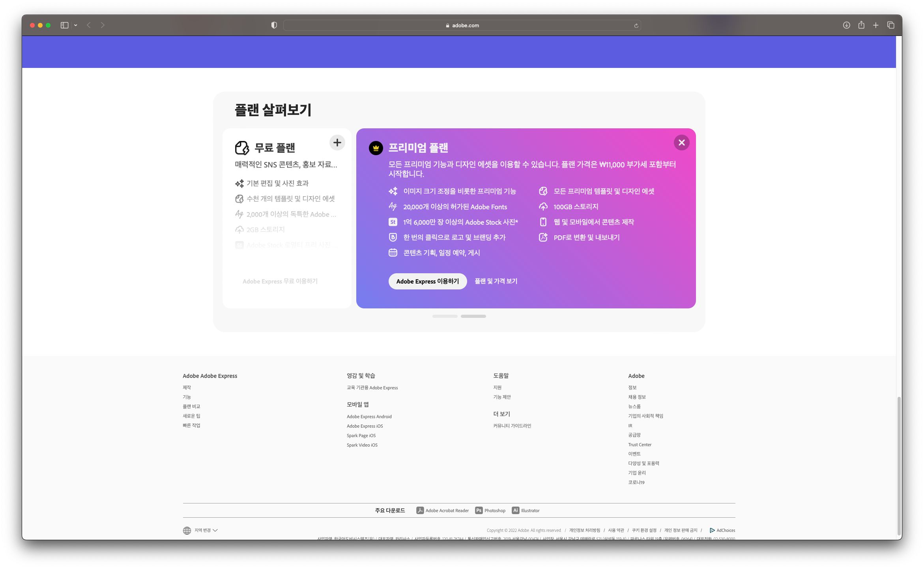
Task: Open a new tab with plus icon
Action: (875, 25)
